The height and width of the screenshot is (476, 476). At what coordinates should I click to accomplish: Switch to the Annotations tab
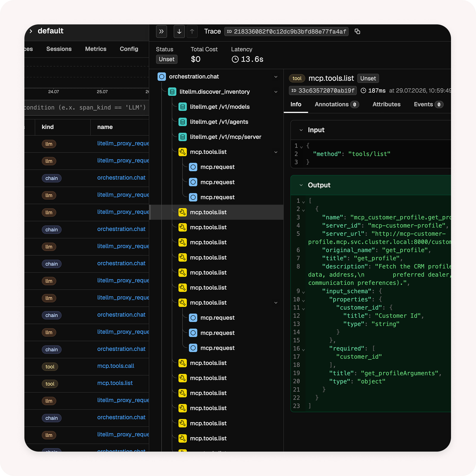coord(337,104)
